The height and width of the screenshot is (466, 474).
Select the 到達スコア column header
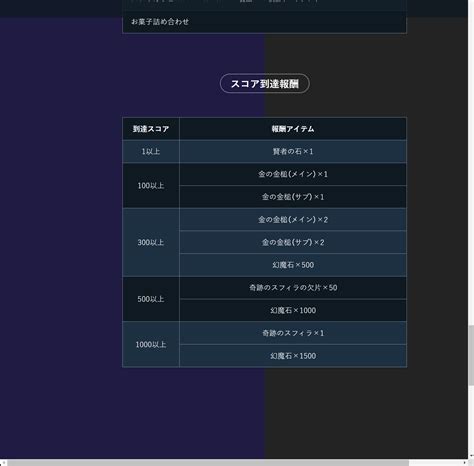[x=151, y=129]
